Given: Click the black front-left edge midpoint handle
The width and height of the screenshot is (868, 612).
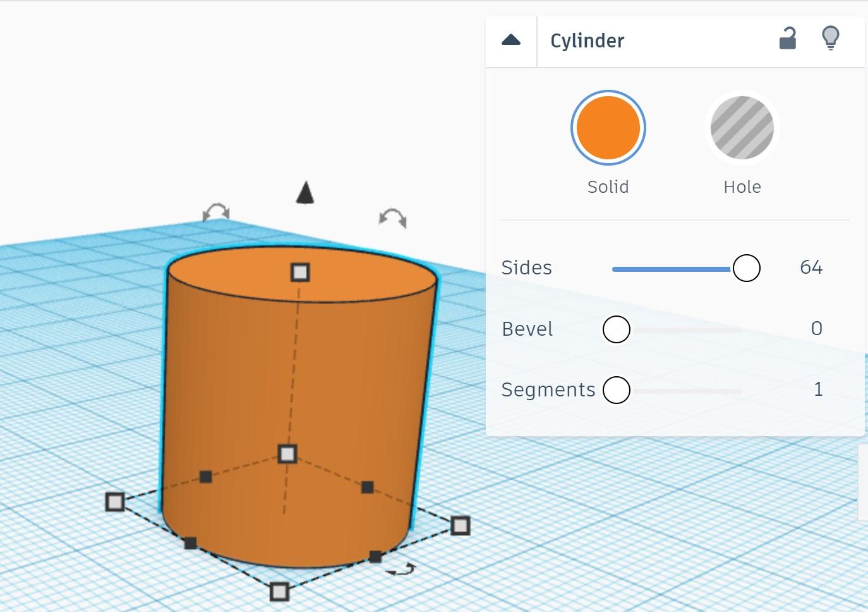Looking at the screenshot, I should (x=190, y=543).
